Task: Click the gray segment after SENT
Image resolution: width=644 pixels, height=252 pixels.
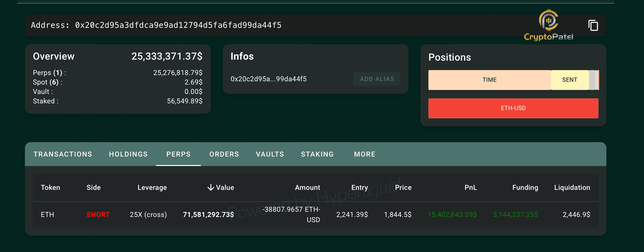Action: pos(592,80)
